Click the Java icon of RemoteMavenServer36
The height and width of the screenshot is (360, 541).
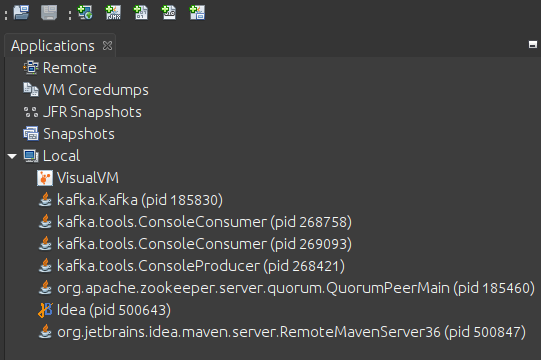(45, 332)
